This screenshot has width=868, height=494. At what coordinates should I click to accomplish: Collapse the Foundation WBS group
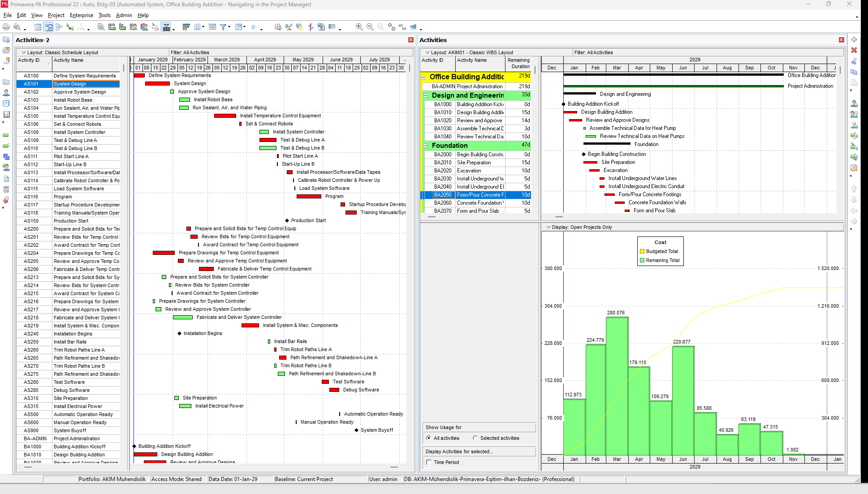425,146
